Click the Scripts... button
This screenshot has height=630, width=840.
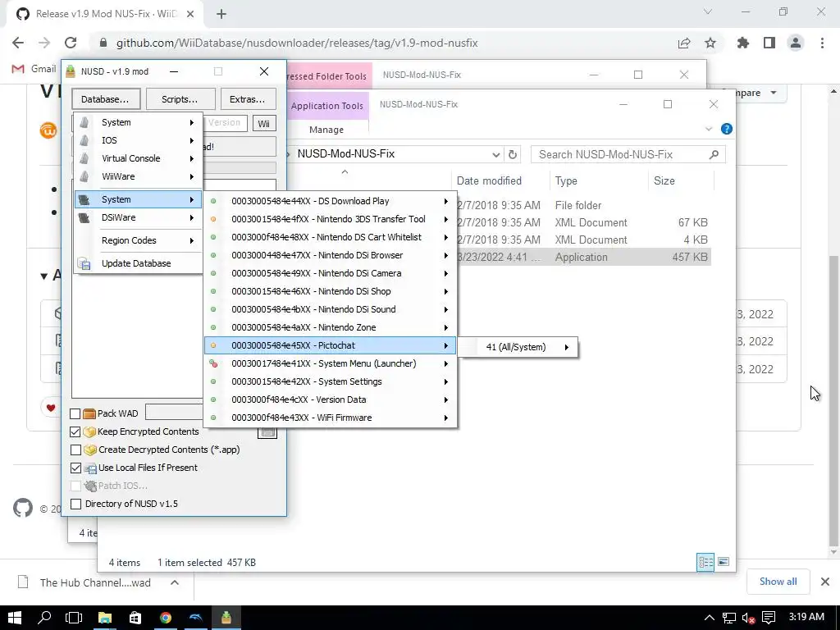click(x=180, y=99)
